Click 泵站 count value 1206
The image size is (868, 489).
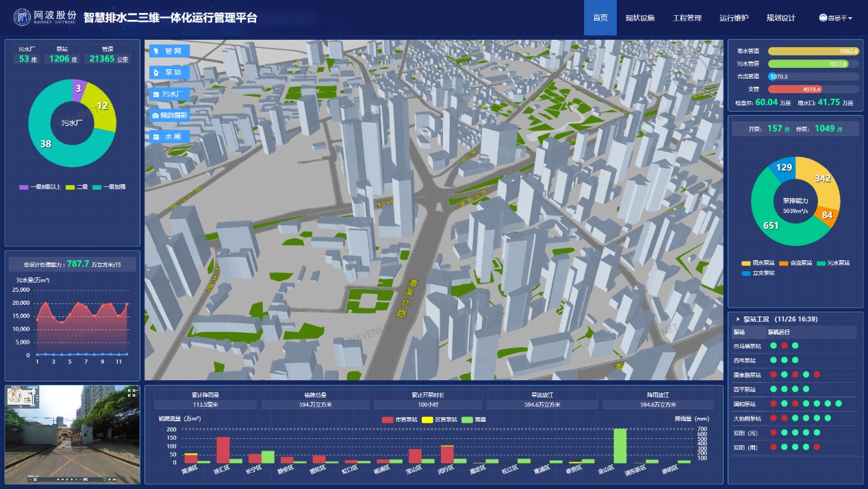click(x=59, y=59)
